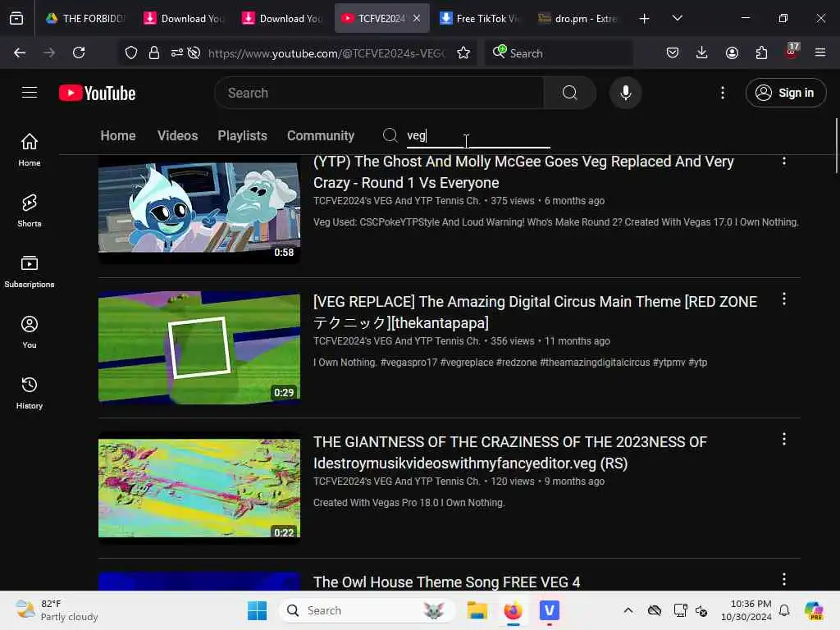Viewport: 840px width, 630px height.
Task: Show hidden system tray icons
Action: pos(628,610)
